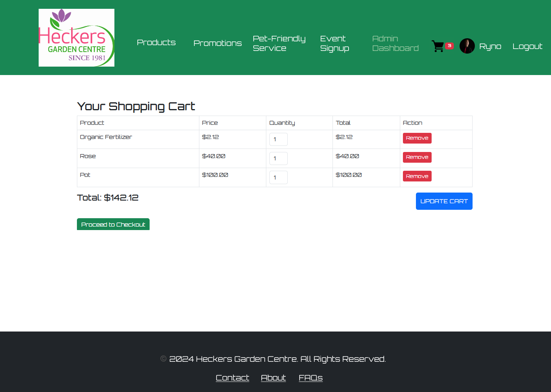Open the Products menu item
This screenshot has height=392, width=551.
(156, 42)
